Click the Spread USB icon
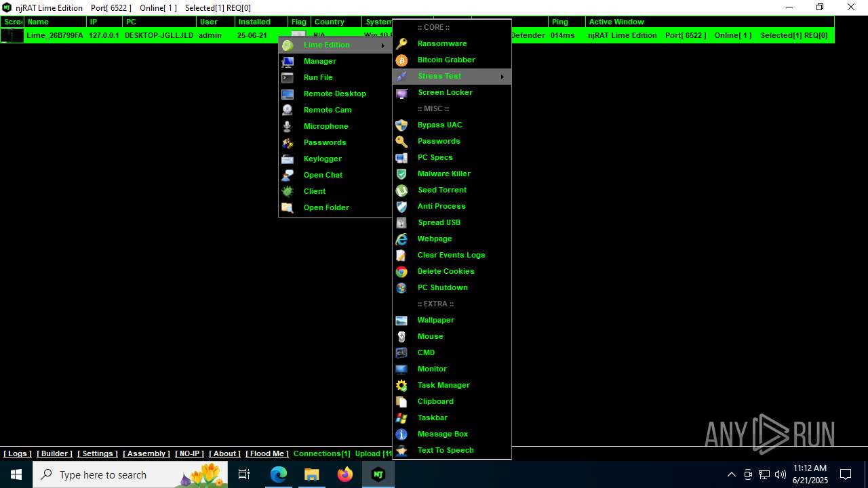This screenshot has height=488, width=868. pyautogui.click(x=401, y=222)
